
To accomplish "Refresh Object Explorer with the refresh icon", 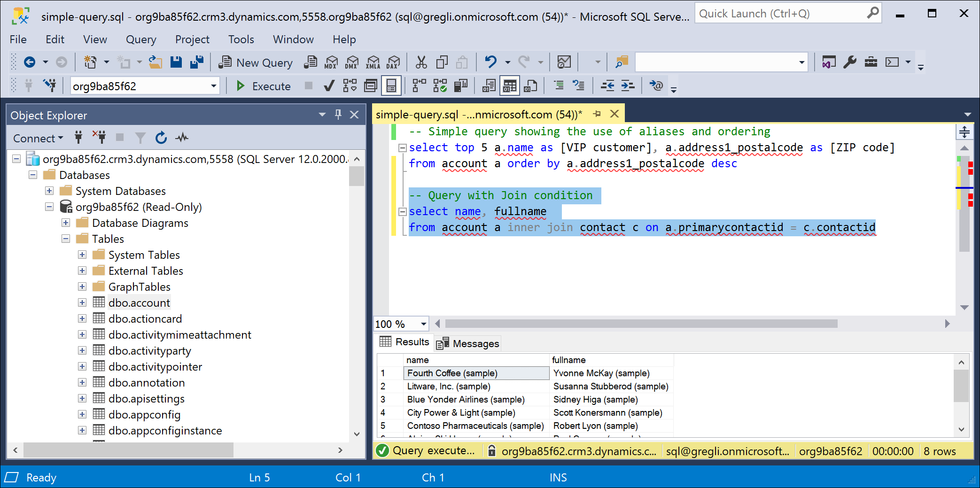I will coord(161,138).
